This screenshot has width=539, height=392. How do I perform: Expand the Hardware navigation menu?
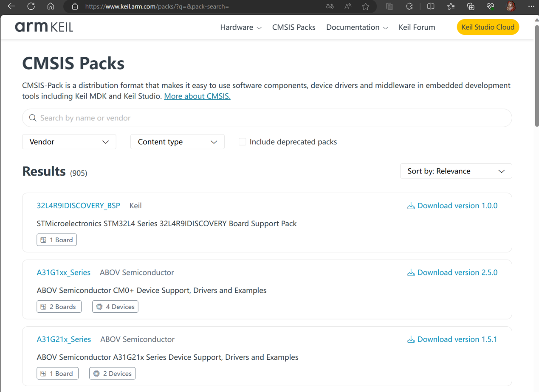(x=241, y=27)
